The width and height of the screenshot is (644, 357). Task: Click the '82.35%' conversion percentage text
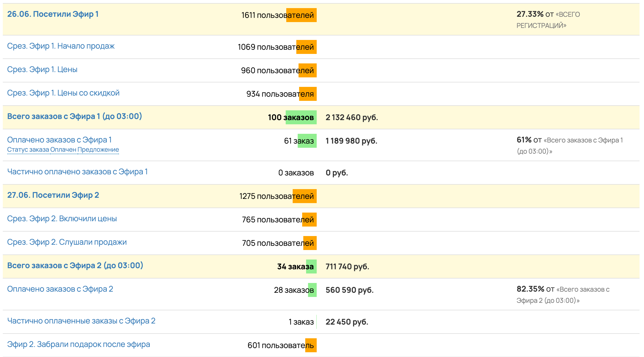coord(530,289)
